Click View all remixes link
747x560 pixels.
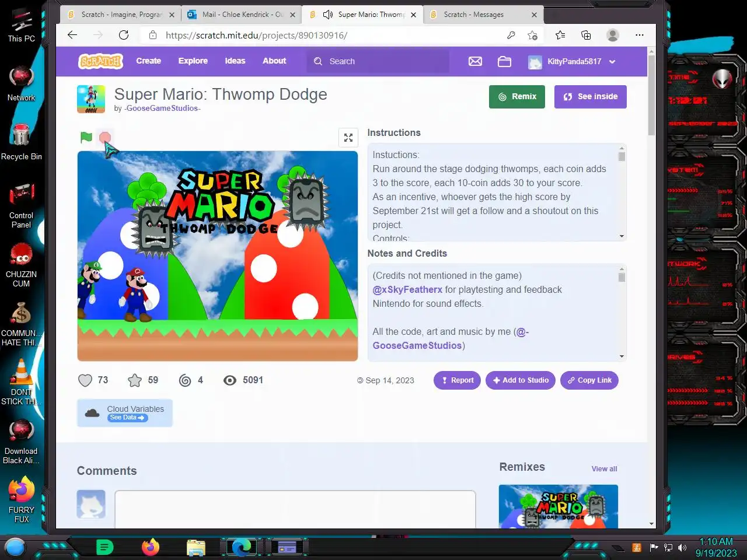604,469
